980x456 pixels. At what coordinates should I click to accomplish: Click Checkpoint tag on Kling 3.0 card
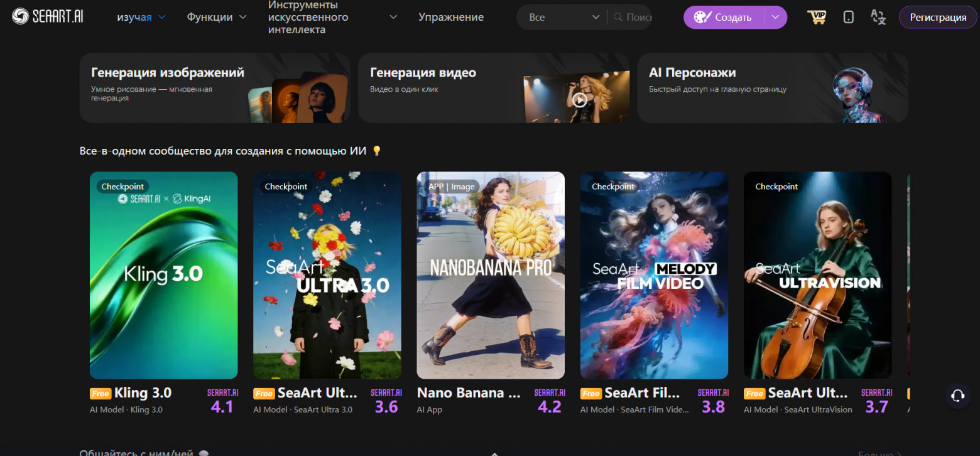click(122, 187)
